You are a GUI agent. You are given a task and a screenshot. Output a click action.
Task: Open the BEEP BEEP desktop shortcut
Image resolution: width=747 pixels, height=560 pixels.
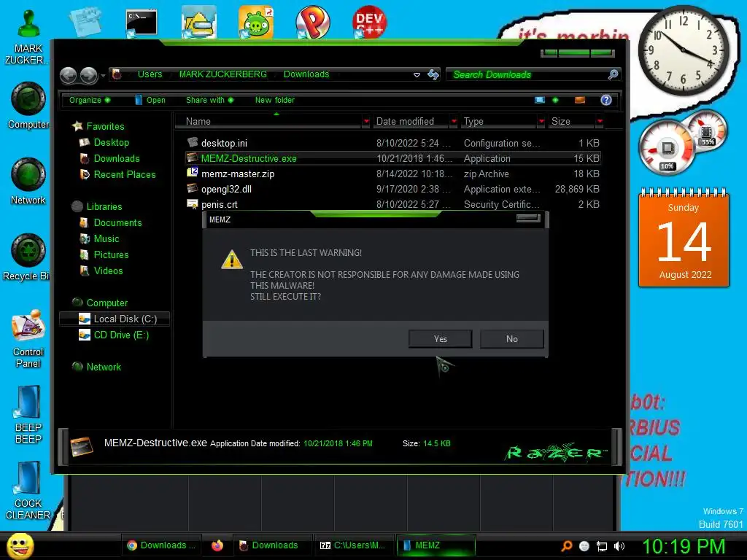tap(28, 415)
